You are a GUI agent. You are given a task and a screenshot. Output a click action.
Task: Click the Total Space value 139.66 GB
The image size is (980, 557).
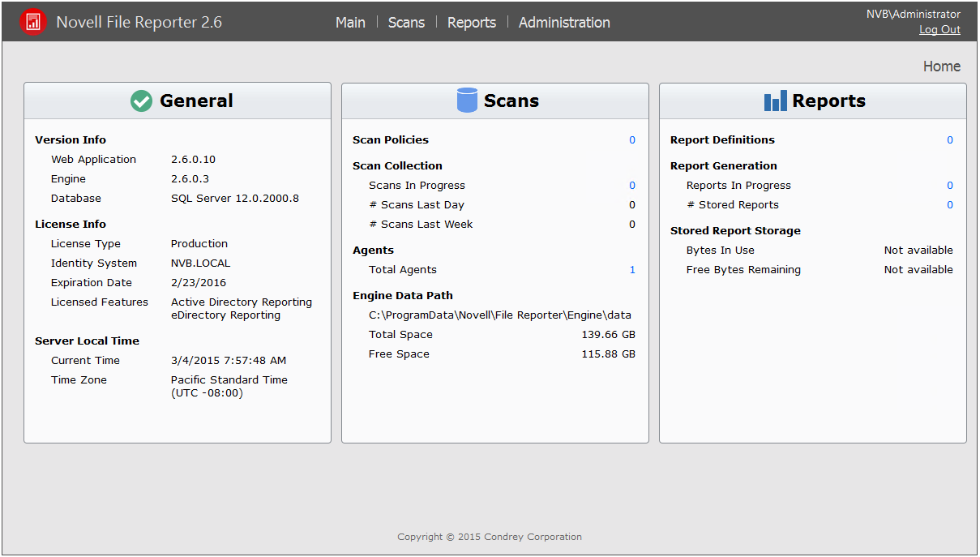(608, 335)
